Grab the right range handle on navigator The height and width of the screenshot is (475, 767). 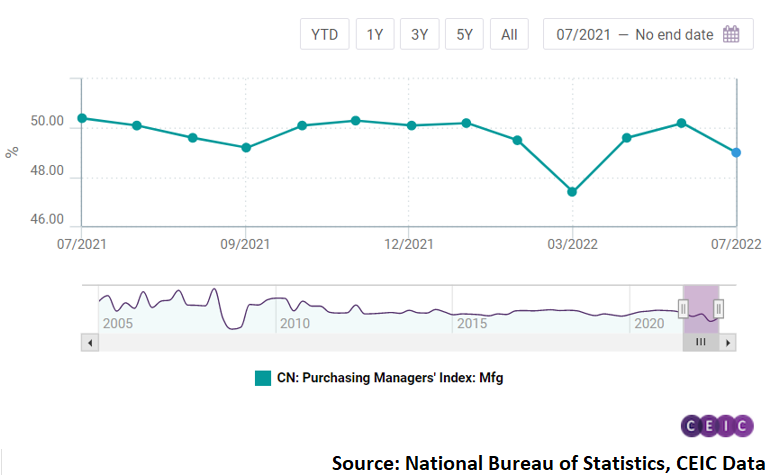718,309
